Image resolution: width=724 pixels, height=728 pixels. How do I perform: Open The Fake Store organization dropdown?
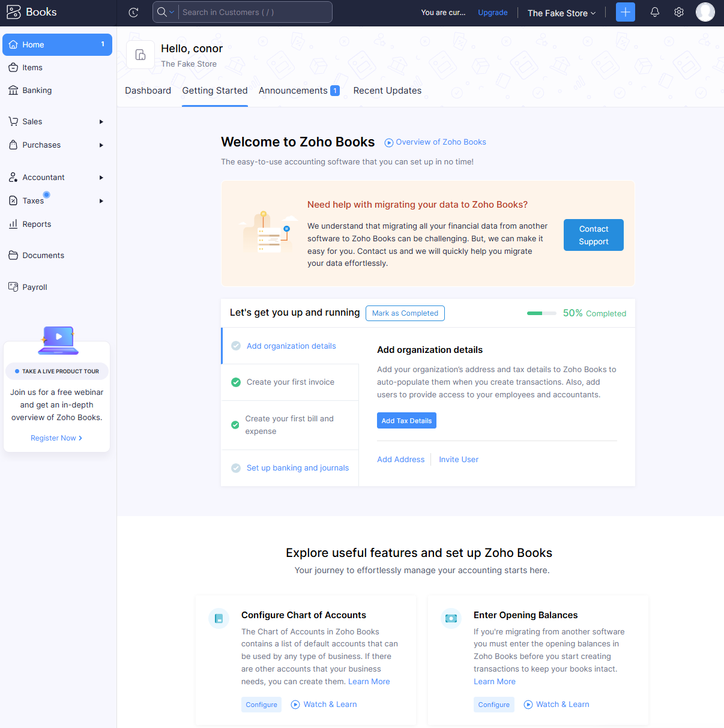tap(561, 13)
